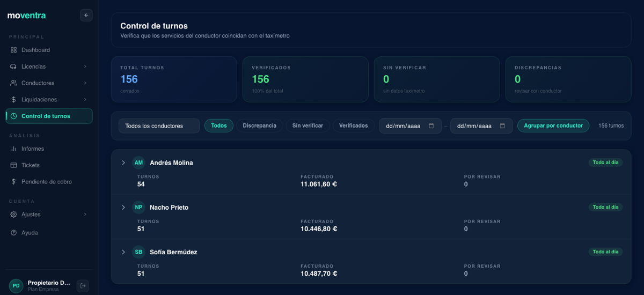Screen dimensions: 644x295
Task: Click the Nacho Prieto name
Action: (169, 208)
